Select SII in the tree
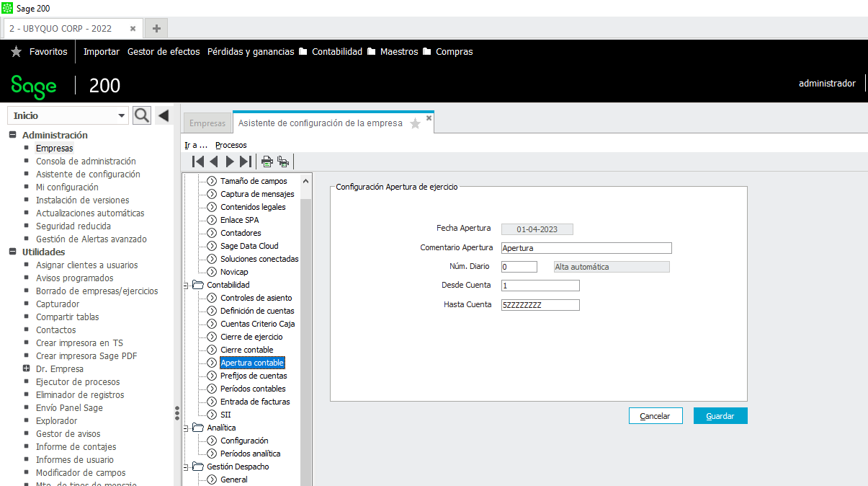The width and height of the screenshot is (868, 486). coord(225,415)
